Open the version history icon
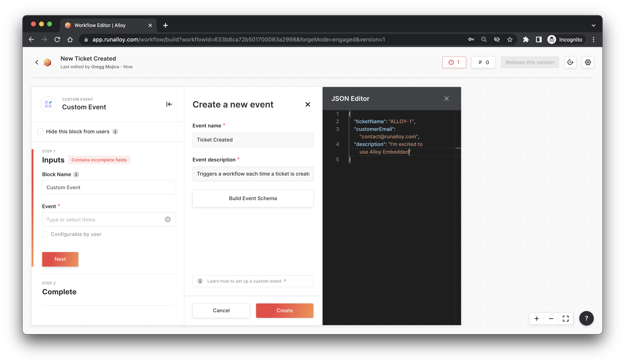The image size is (625, 364). click(x=570, y=62)
